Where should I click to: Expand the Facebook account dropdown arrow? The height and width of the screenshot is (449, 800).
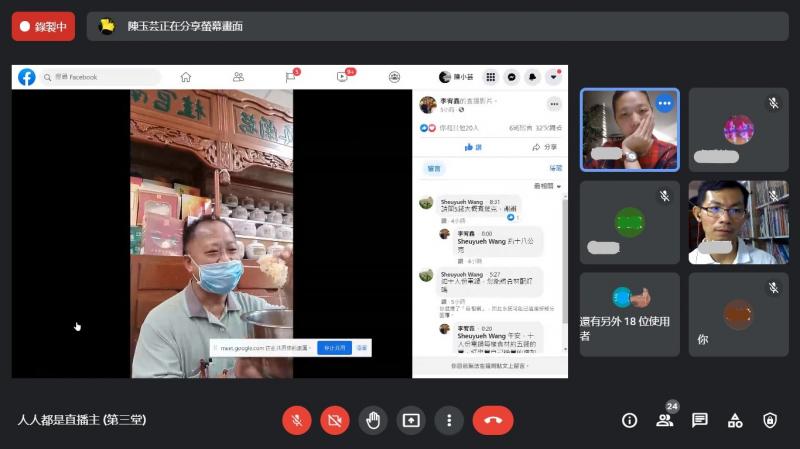pyautogui.click(x=553, y=77)
